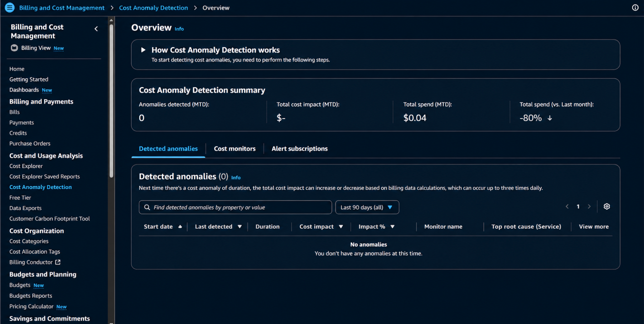This screenshot has width=644, height=324.
Task: Open Customer Carbon Footprint Tool
Action: 49,218
